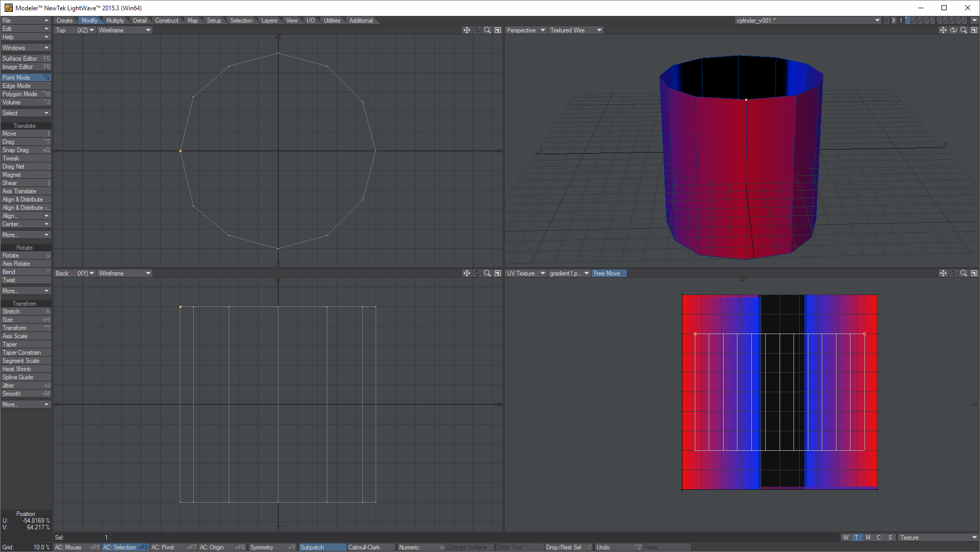This screenshot has height=552, width=980.
Task: Switch to the Construct tab
Action: pos(167,21)
